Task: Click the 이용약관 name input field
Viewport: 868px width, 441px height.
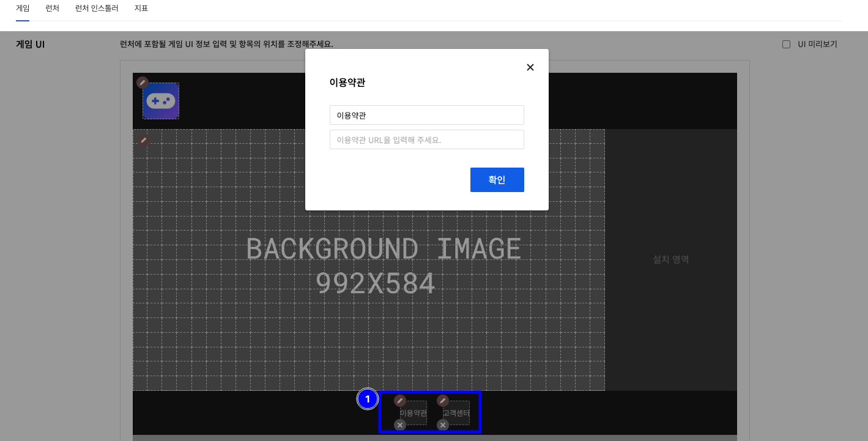Action: (426, 115)
